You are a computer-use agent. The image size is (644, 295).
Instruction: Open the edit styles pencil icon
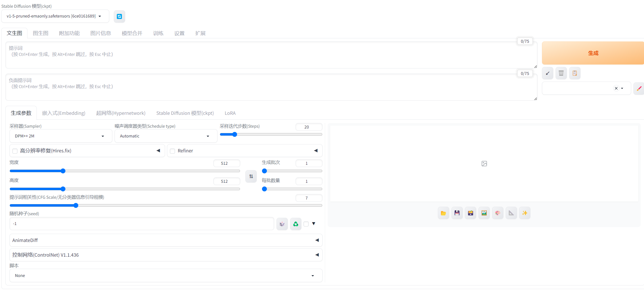point(639,88)
